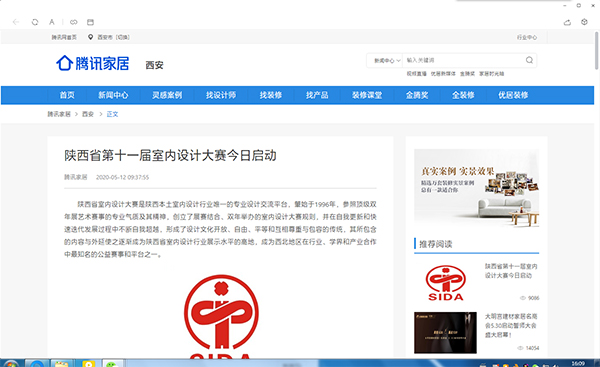The image size is (600, 367).
Task: Click the 优居新媒体 link under search box
Action: pos(443,73)
